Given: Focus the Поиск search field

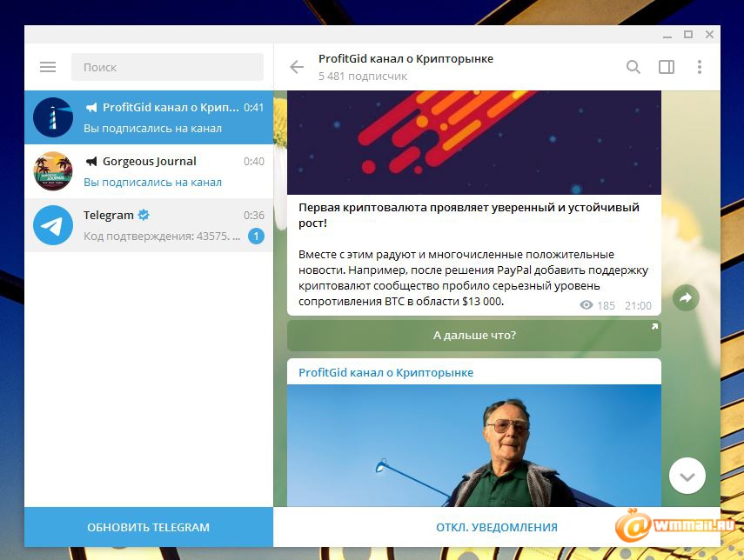Looking at the screenshot, I should pos(167,67).
